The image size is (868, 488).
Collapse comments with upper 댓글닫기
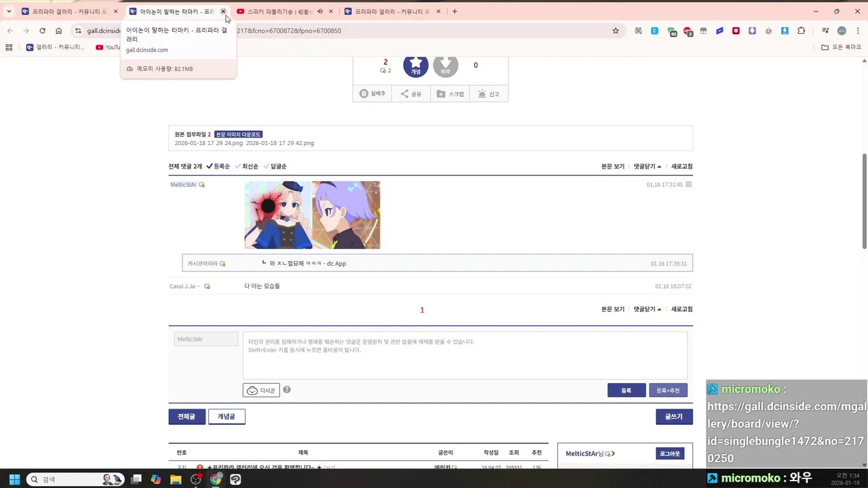point(648,166)
